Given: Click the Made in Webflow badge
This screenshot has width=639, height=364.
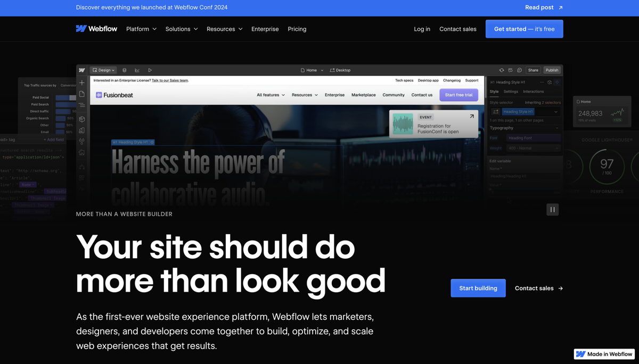Looking at the screenshot, I should (604, 354).
